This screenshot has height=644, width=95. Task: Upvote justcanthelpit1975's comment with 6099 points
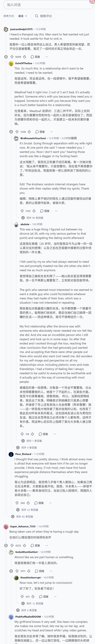click(x=12, y=57)
